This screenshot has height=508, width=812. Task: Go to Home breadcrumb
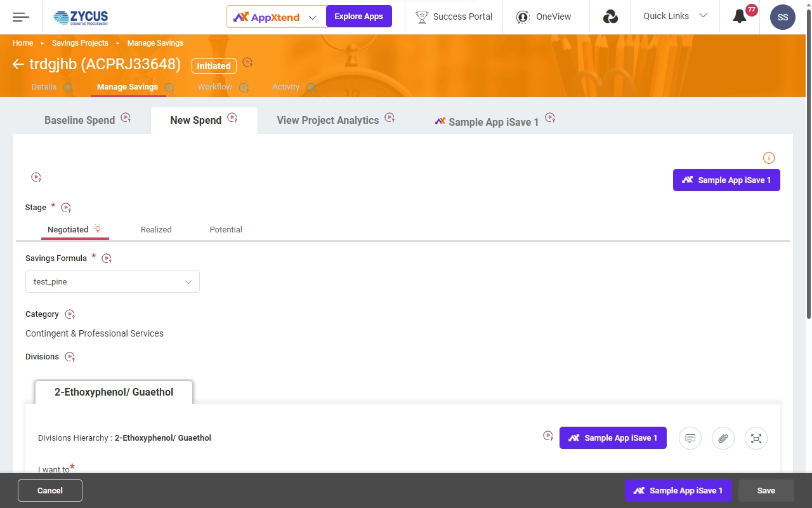pyautogui.click(x=23, y=43)
